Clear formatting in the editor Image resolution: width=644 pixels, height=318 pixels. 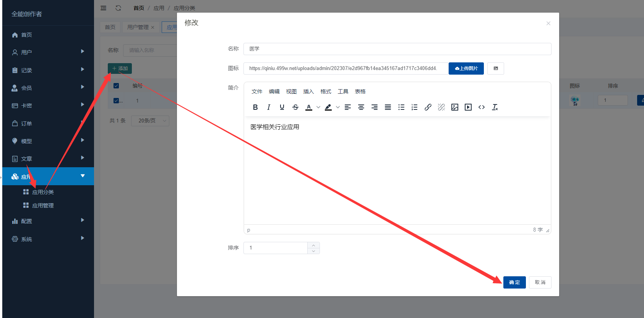click(x=495, y=107)
